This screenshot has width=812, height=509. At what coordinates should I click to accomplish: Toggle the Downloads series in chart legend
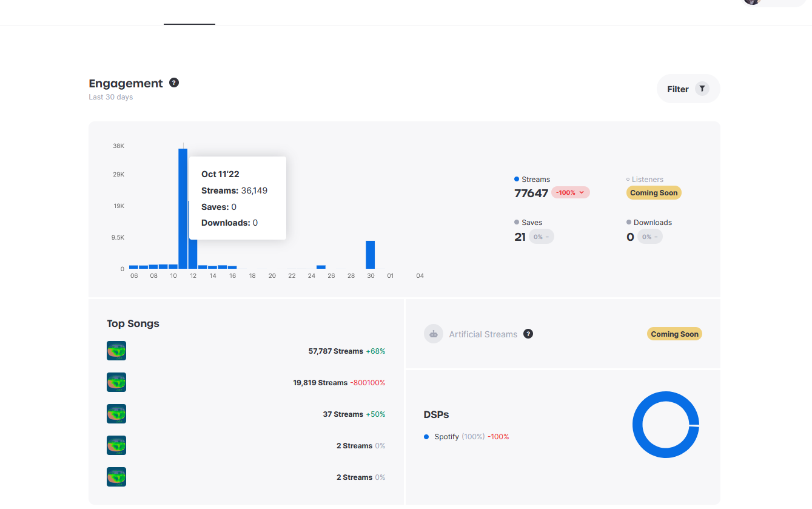pyautogui.click(x=649, y=223)
